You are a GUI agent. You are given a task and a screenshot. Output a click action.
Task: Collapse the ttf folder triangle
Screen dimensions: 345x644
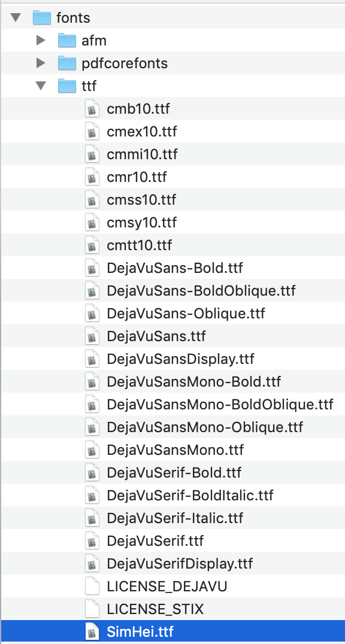41,86
